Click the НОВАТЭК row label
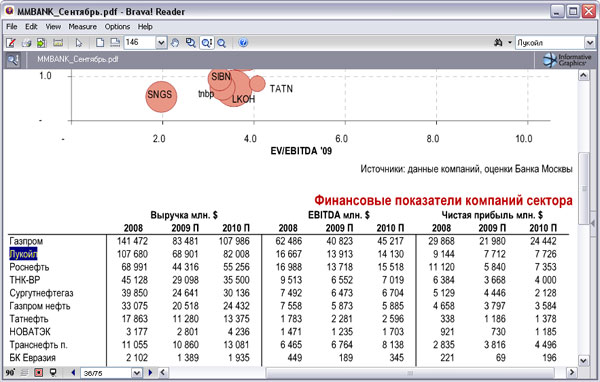600x382 pixels. click(30, 332)
